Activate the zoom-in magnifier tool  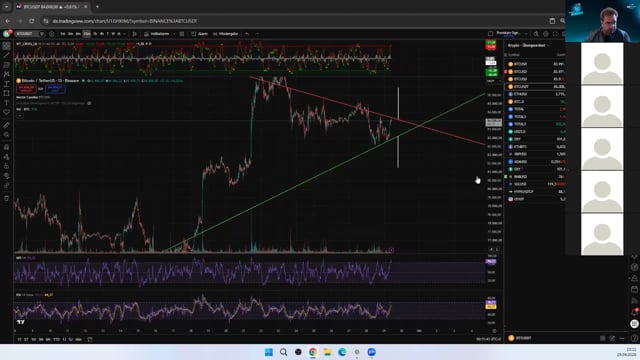pyautogui.click(x=7, y=134)
